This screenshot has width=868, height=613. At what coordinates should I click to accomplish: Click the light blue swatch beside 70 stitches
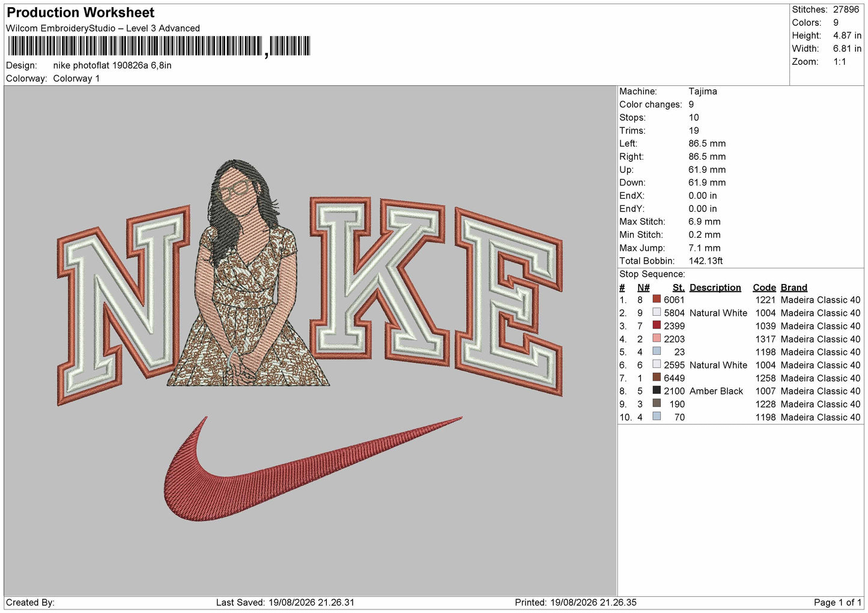(657, 417)
